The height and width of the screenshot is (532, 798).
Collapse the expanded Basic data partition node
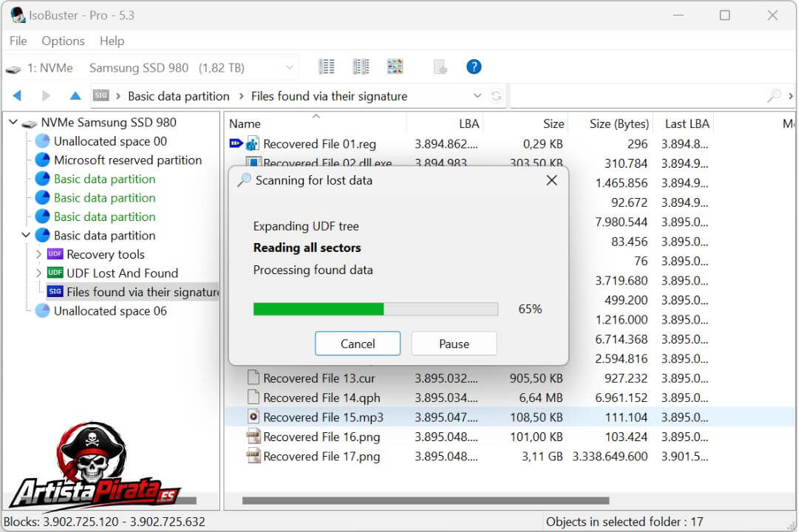(26, 235)
